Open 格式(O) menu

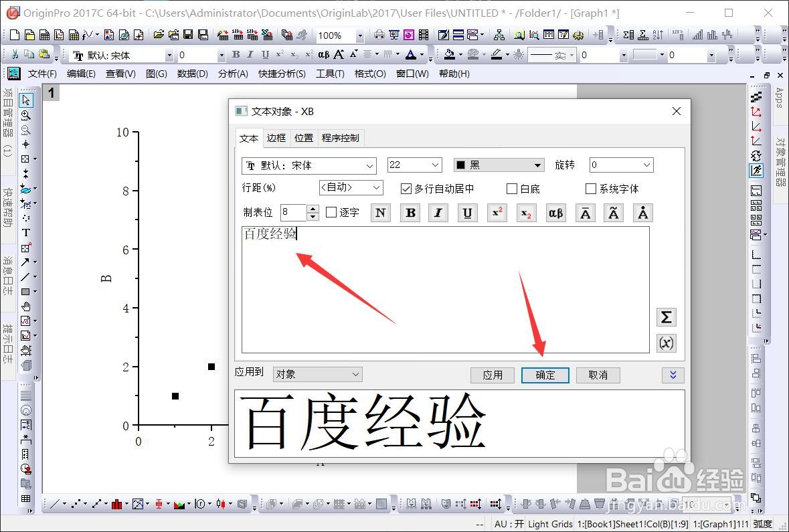pos(370,74)
